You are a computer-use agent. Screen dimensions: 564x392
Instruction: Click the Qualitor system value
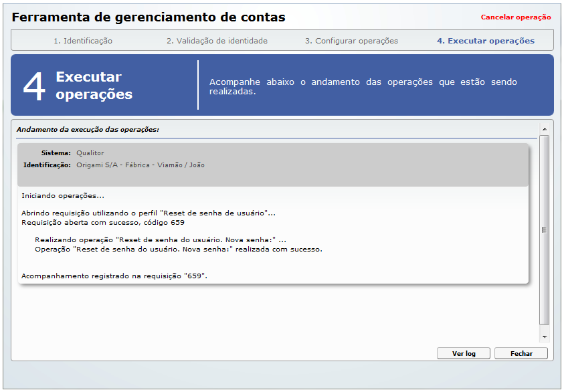coord(90,153)
